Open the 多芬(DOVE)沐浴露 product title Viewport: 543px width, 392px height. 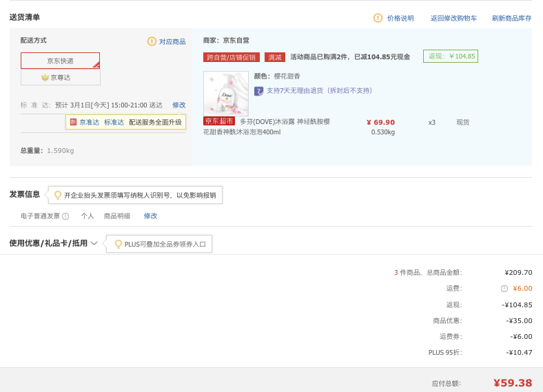coord(266,127)
